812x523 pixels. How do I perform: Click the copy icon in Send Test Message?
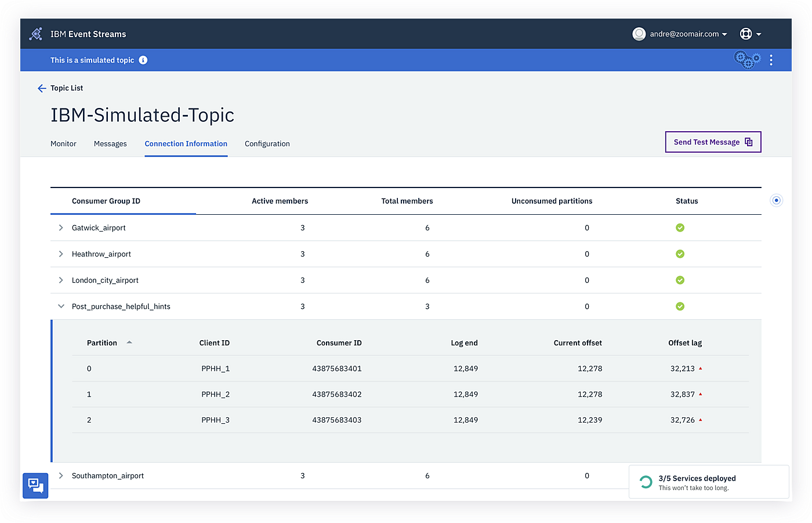click(749, 142)
